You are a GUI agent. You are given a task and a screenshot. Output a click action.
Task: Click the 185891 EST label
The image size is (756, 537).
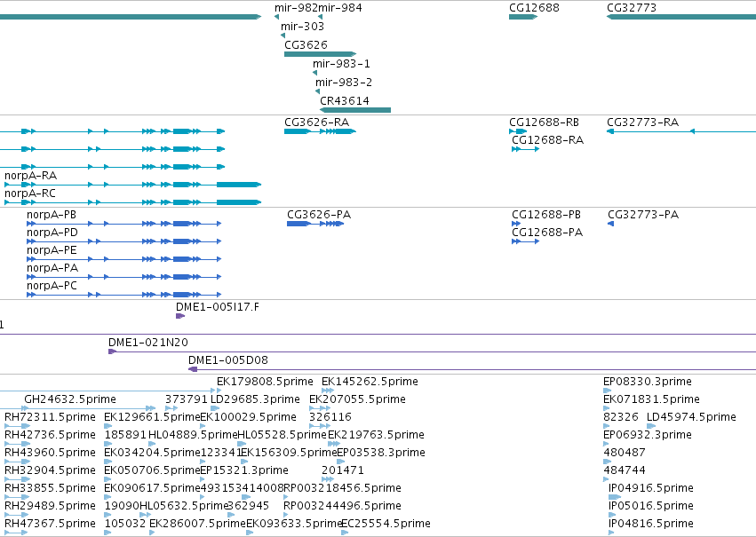click(x=125, y=436)
